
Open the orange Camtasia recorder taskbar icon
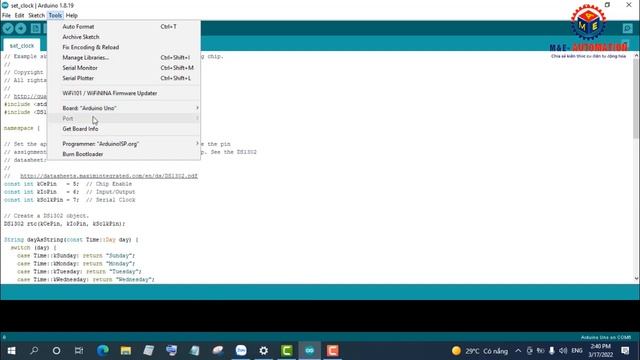point(332,351)
